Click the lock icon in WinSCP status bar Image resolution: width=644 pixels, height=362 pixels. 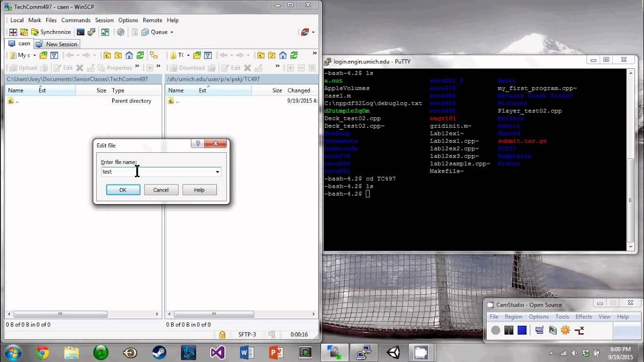[222, 334]
